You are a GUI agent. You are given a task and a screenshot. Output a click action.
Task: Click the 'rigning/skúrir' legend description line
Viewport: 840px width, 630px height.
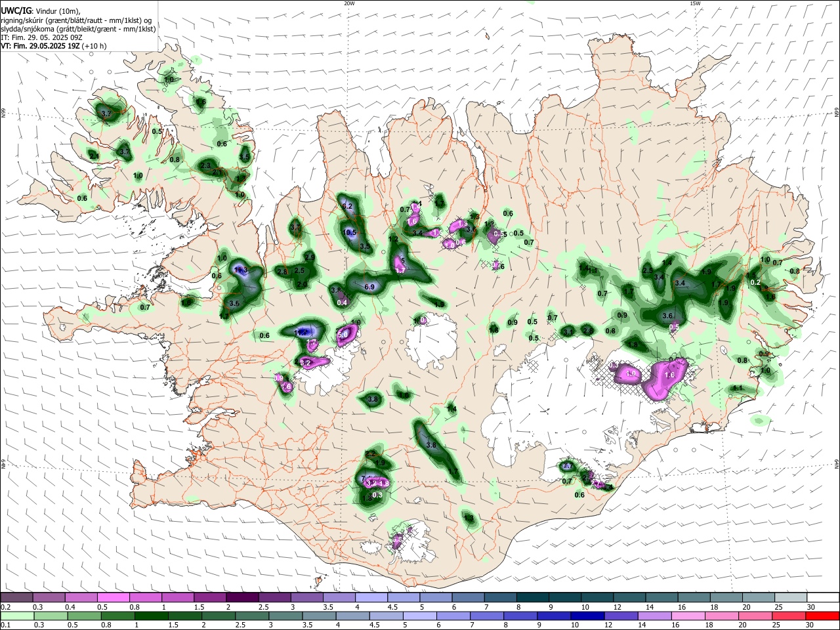76,20
